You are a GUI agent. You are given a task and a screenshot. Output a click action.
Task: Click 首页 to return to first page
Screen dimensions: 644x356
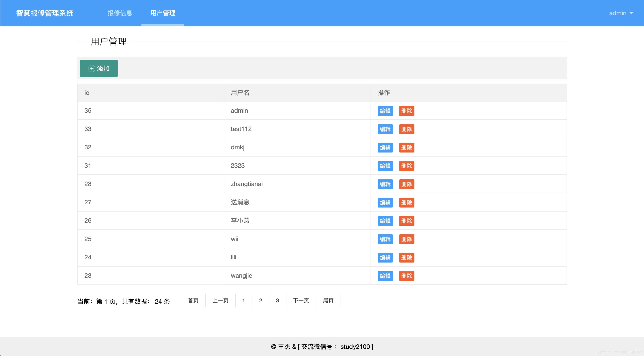[193, 301]
